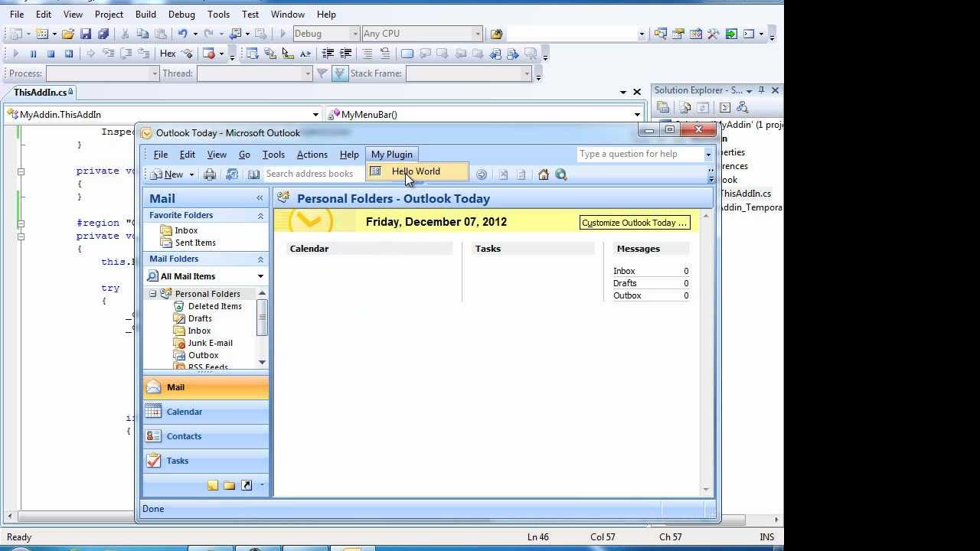Screen dimensions: 980x551
Task: Click Restart debugging icon
Action: (69, 54)
